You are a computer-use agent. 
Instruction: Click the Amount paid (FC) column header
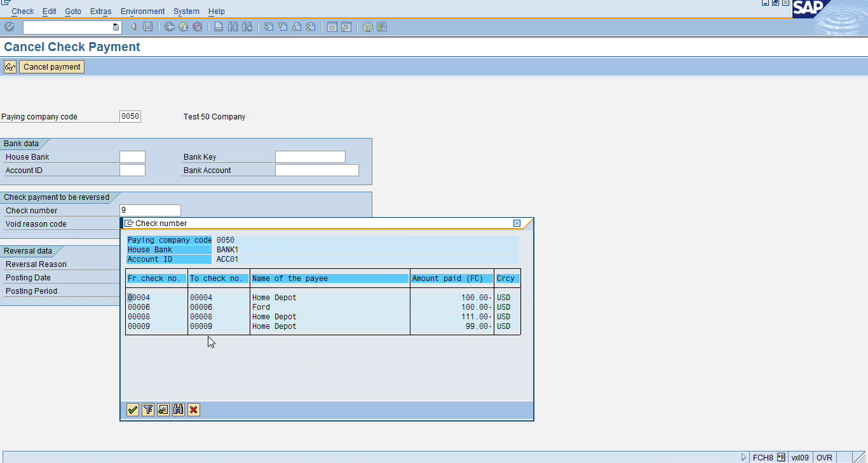(452, 278)
